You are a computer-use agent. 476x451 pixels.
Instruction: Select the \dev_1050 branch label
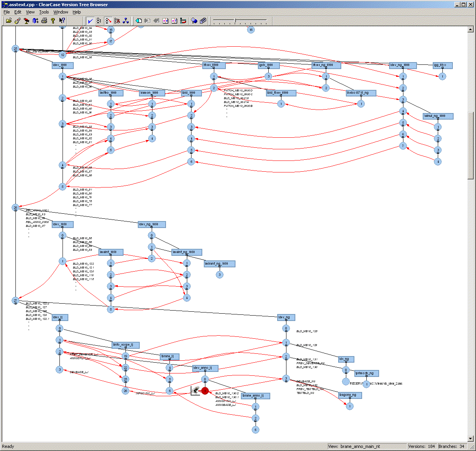(x=63, y=225)
